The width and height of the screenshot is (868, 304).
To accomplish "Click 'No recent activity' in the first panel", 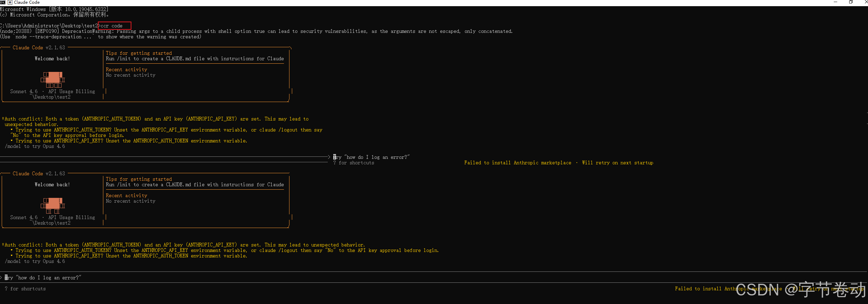I will click(131, 75).
